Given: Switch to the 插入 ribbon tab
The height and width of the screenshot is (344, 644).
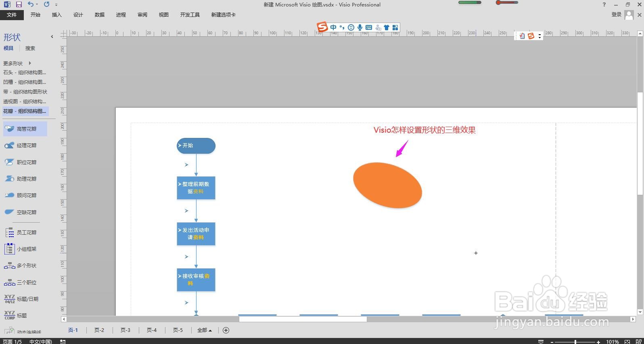Looking at the screenshot, I should [57, 15].
